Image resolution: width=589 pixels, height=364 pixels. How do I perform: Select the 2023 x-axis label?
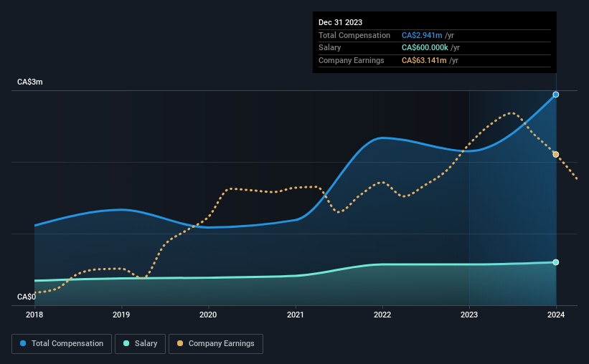click(469, 315)
